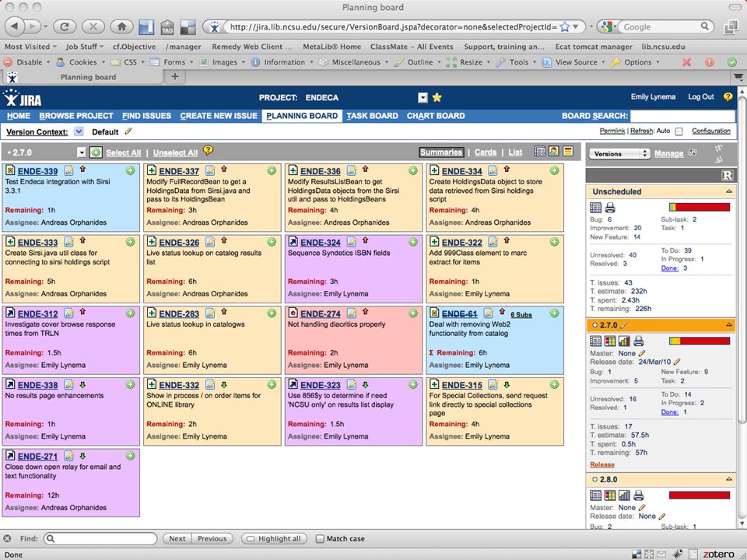This screenshot has height=560, width=747.
Task: Click the help bubble next to Unselect All
Action: [x=209, y=150]
